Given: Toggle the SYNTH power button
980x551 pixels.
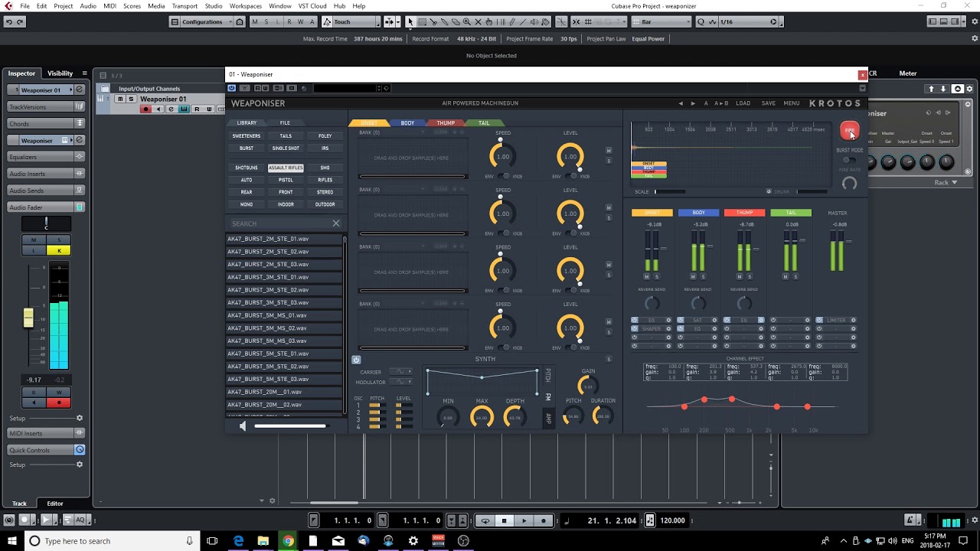Looking at the screenshot, I should point(356,360).
